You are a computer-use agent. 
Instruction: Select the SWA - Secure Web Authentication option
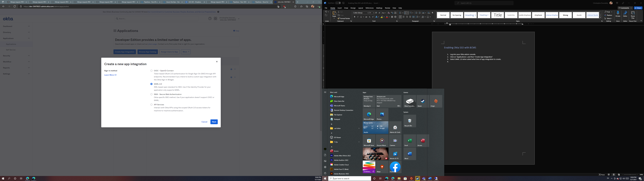coord(151,94)
